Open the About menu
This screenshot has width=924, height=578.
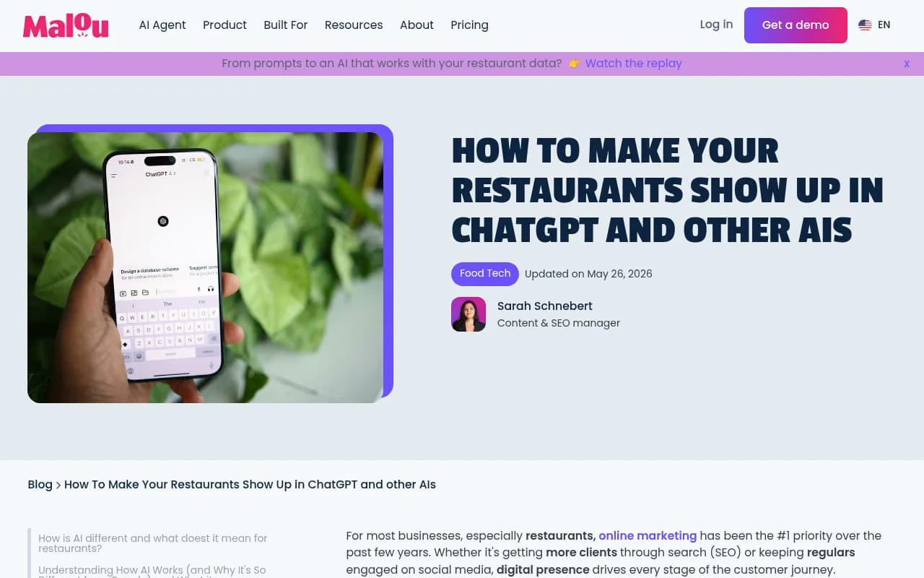[x=417, y=25]
